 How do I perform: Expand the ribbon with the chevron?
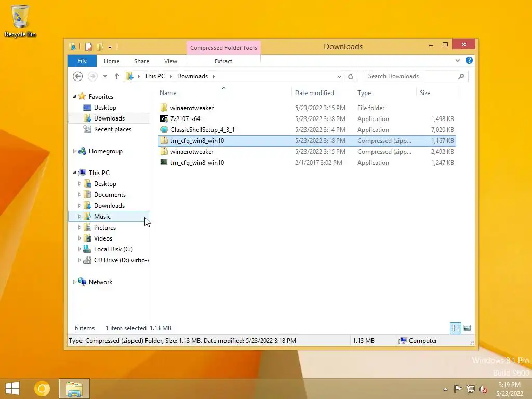point(457,60)
